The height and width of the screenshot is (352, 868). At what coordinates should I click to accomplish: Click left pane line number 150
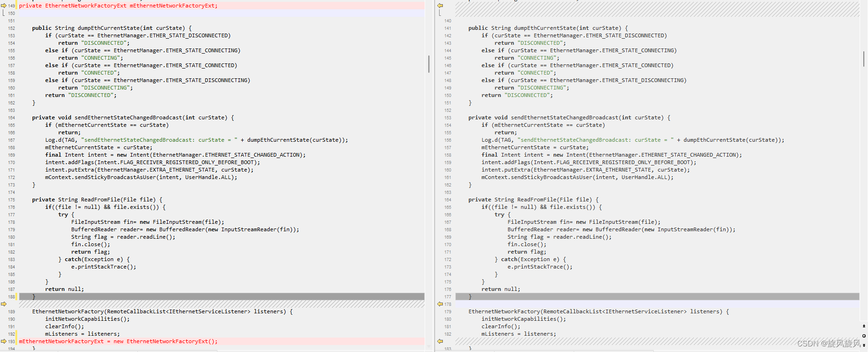[12, 14]
